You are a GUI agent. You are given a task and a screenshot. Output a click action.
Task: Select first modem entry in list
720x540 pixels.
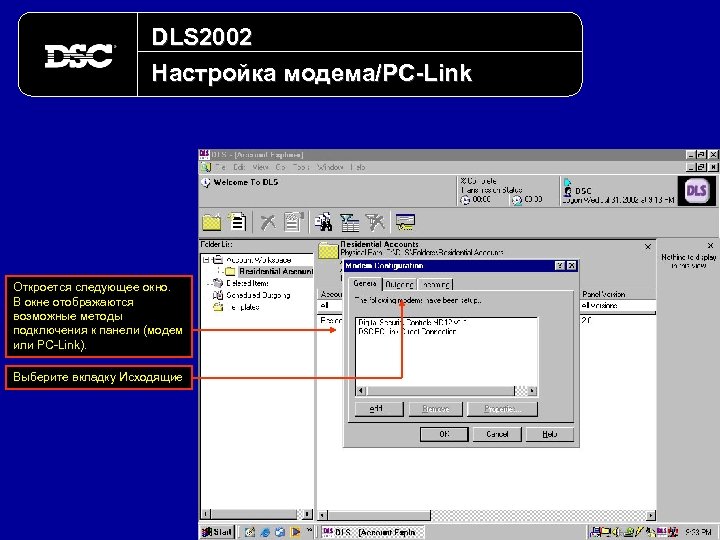tap(412, 322)
